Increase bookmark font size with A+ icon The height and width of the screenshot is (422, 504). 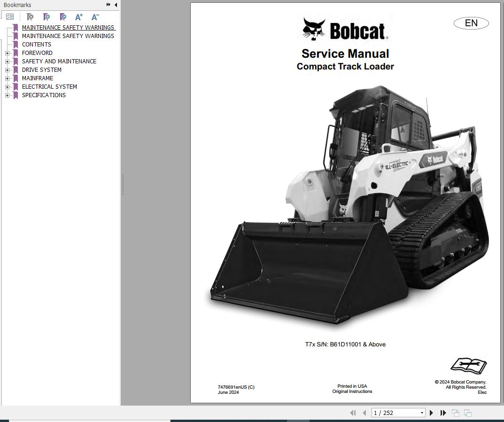pos(79,17)
